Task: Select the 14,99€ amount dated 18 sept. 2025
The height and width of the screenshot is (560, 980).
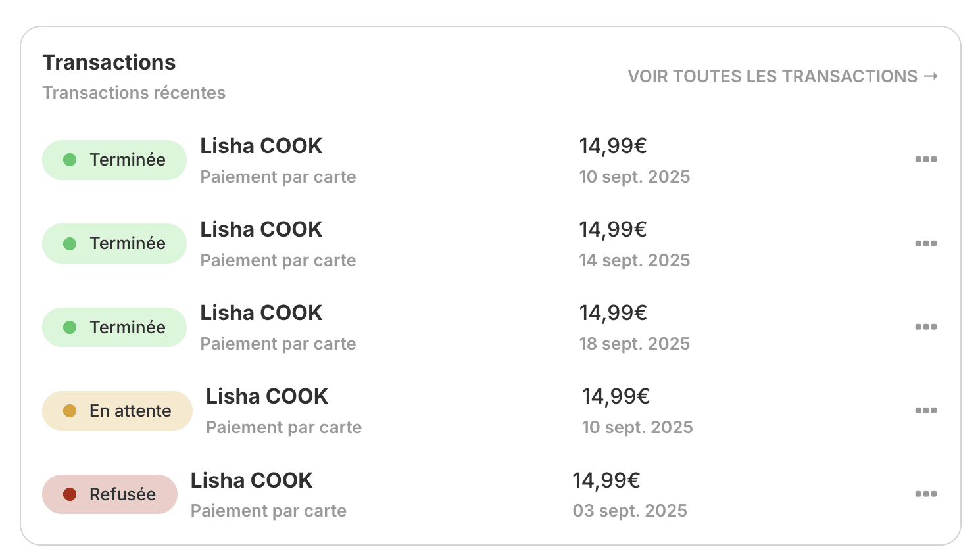Action: point(613,313)
